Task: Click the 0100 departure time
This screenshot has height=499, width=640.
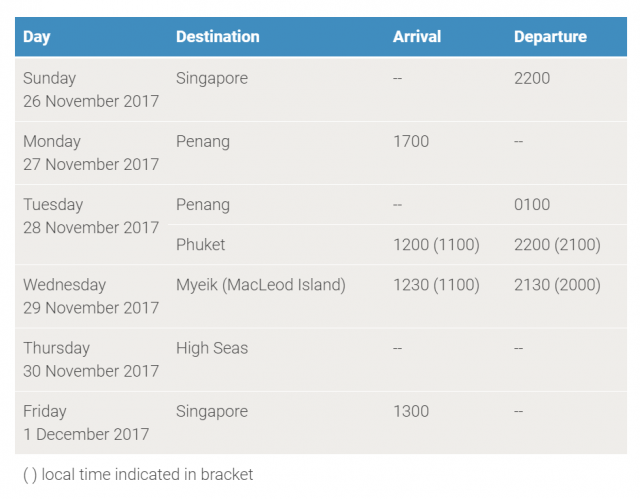Action: (532, 205)
